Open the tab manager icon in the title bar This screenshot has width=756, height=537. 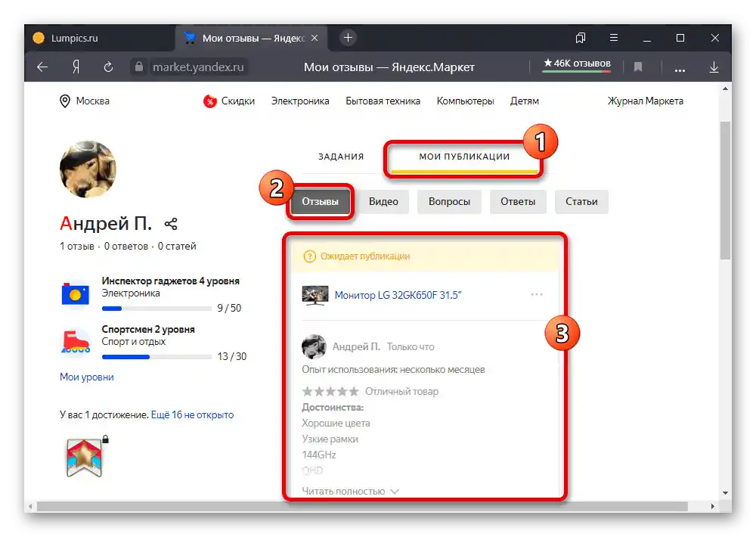pos(581,38)
